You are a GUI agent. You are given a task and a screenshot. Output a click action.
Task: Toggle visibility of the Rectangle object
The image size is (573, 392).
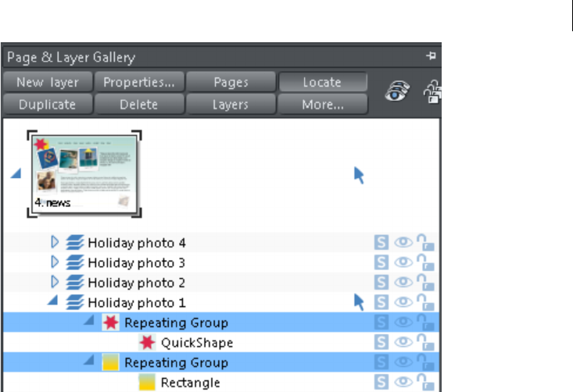[x=403, y=382]
